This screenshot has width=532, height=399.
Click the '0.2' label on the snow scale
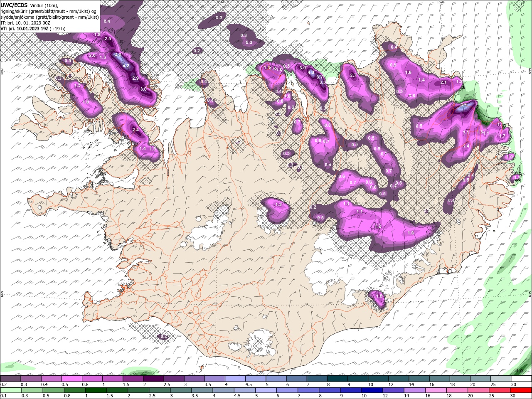tap(3, 384)
